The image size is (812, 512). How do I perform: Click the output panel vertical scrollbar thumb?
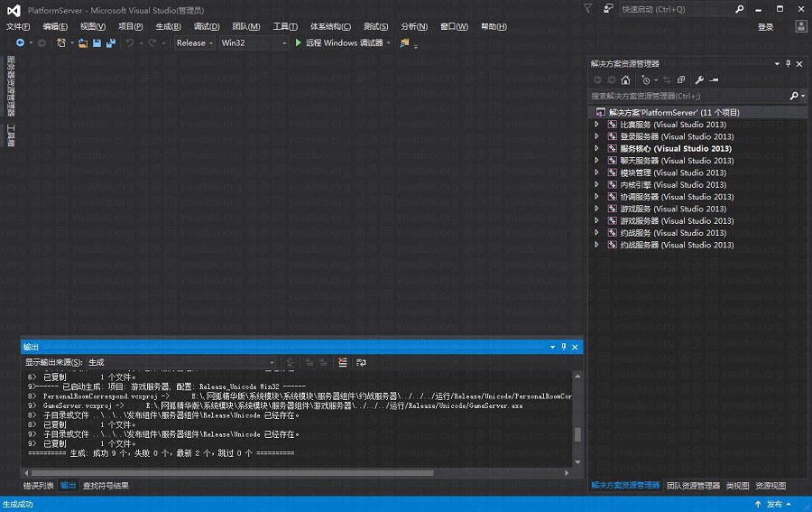coord(577,433)
